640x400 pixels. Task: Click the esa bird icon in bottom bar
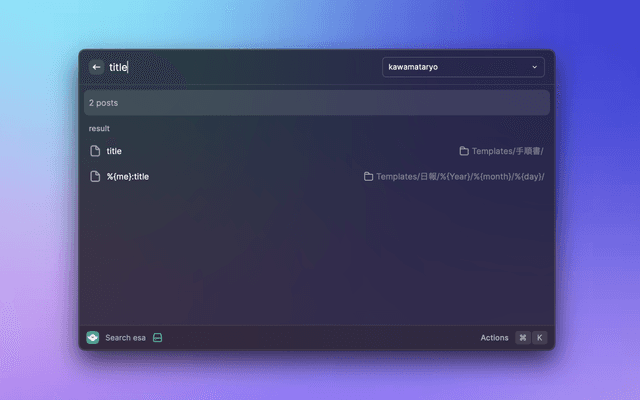[x=93, y=338]
